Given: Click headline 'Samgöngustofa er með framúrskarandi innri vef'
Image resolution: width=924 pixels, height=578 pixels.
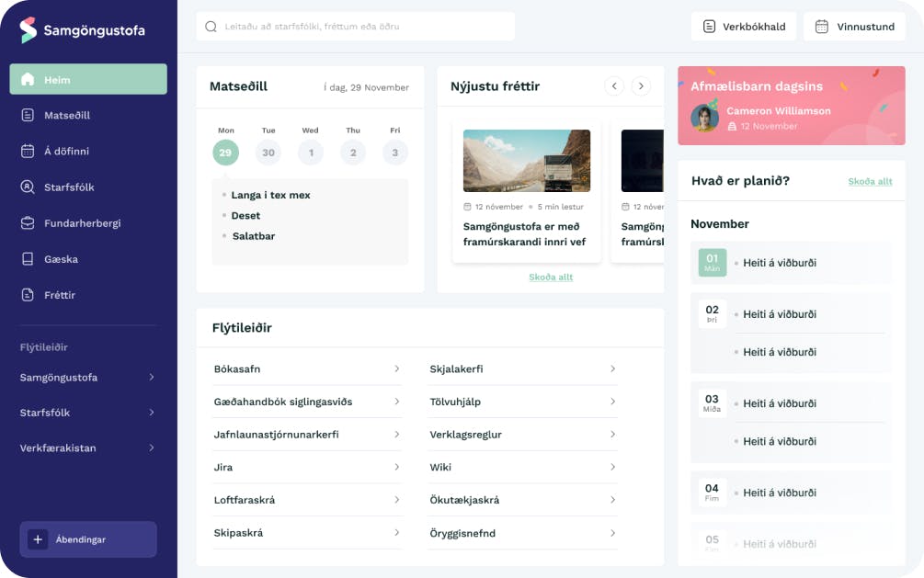Looking at the screenshot, I should (524, 234).
